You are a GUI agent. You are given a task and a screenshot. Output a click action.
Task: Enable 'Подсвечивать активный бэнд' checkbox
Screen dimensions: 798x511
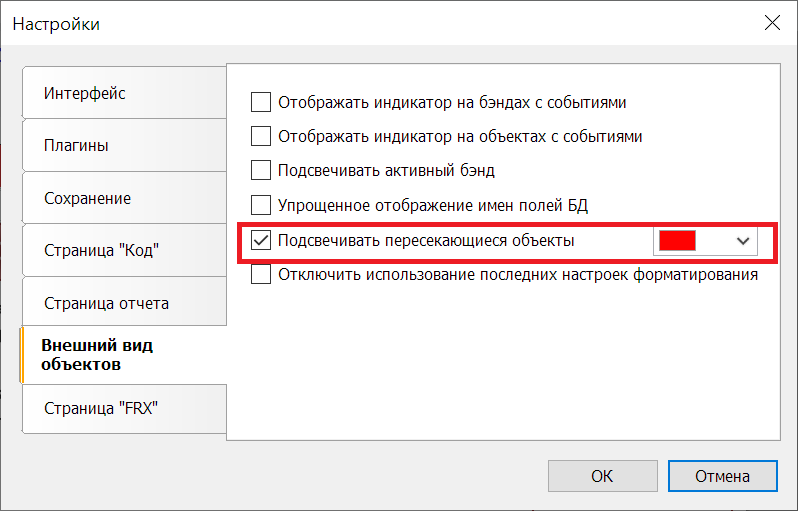[261, 171]
